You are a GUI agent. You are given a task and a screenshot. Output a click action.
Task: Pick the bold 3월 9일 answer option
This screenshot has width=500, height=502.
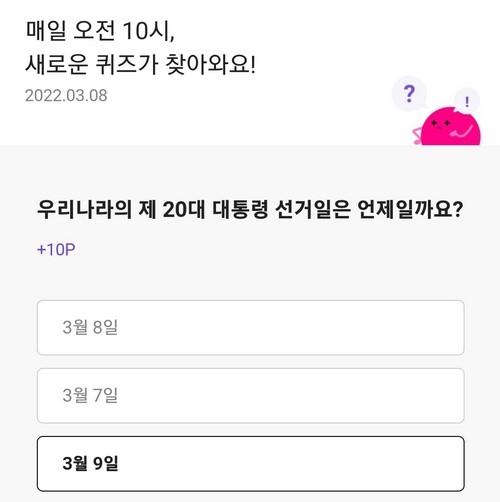251,464
